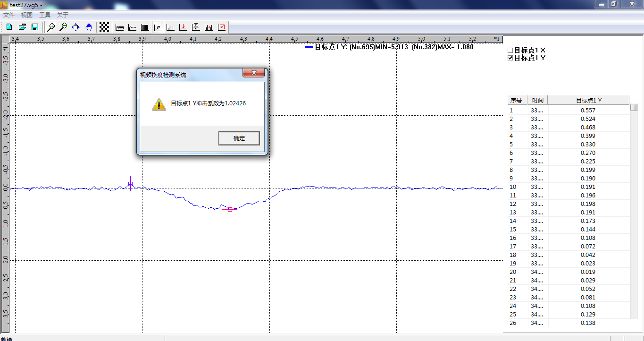Select table value 0.173 in row 14

(x=588, y=221)
